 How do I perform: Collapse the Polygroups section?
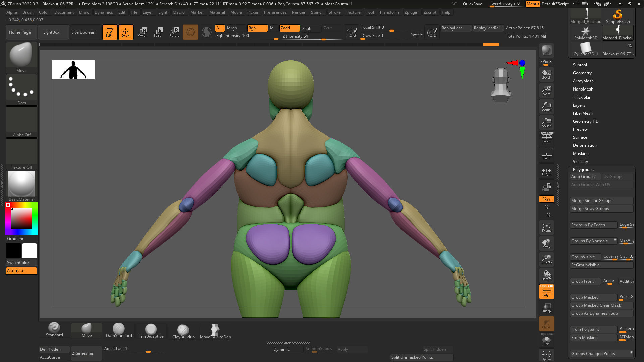point(583,170)
